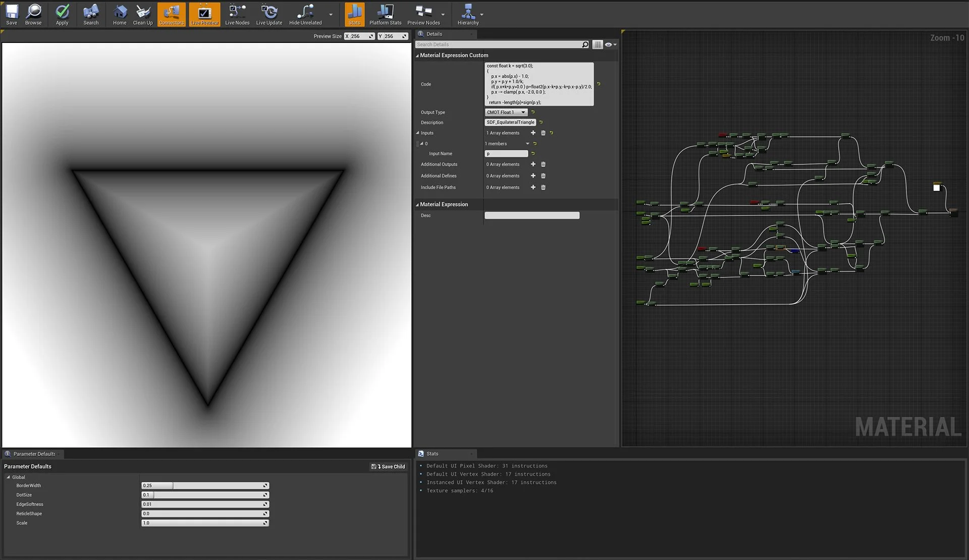
Task: Collapse the Inputs array section
Action: (x=417, y=133)
